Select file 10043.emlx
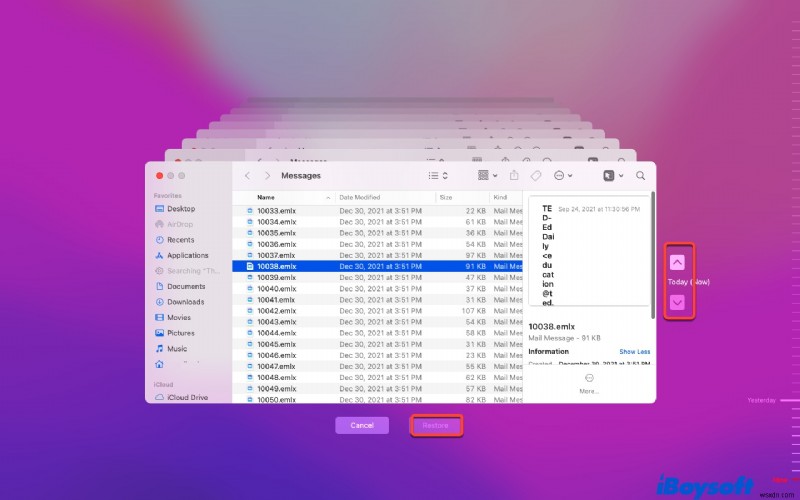The height and width of the screenshot is (500, 800). click(x=378, y=322)
